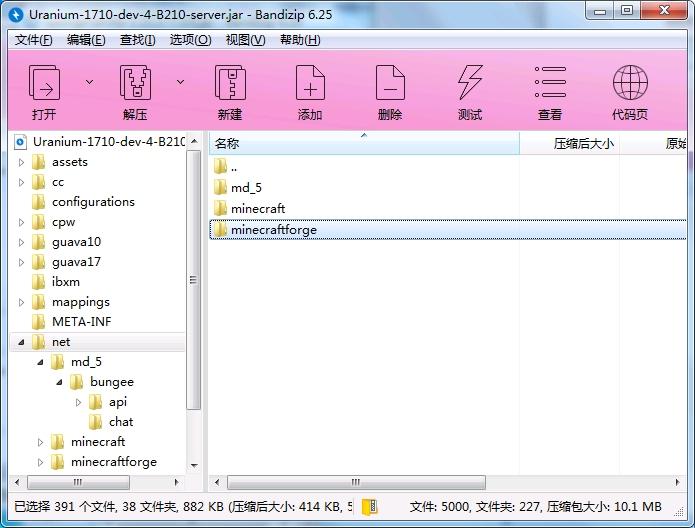695x528 pixels.
Task: Expand the assets folder in tree
Action: coord(21,163)
